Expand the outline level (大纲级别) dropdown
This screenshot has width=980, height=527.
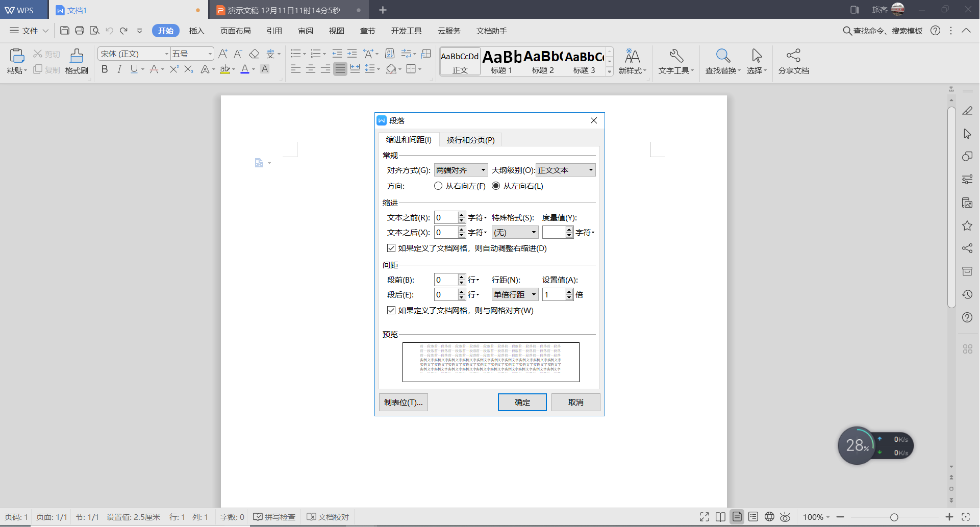tap(565, 170)
